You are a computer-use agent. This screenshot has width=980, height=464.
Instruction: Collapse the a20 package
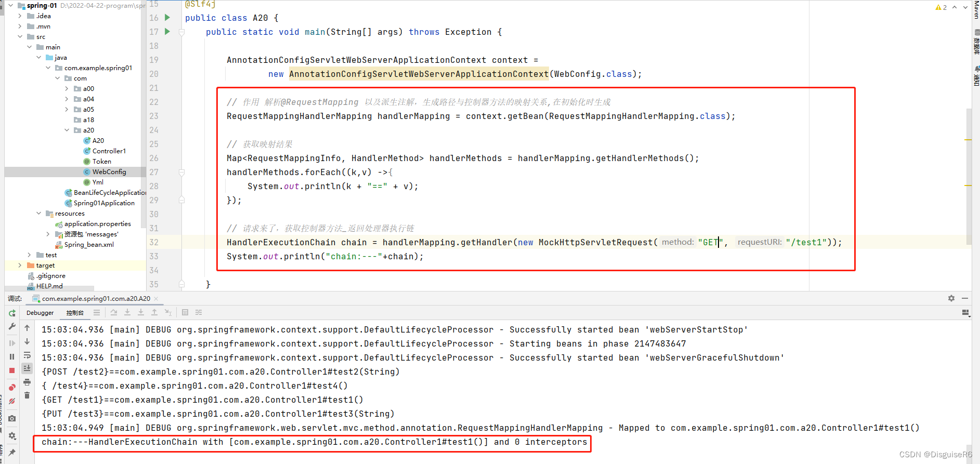[x=67, y=130]
